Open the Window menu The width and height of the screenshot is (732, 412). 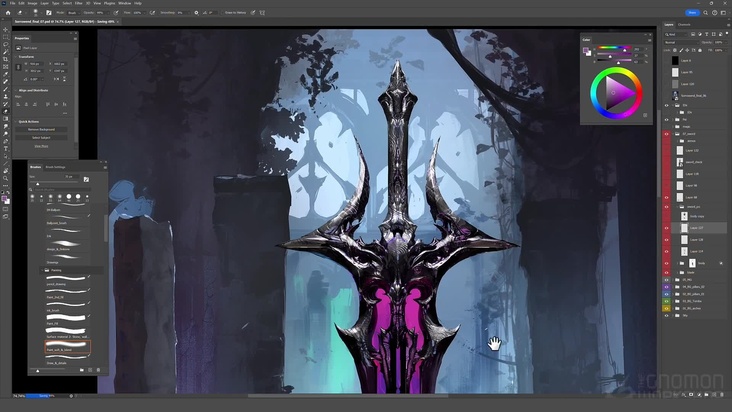coord(125,3)
